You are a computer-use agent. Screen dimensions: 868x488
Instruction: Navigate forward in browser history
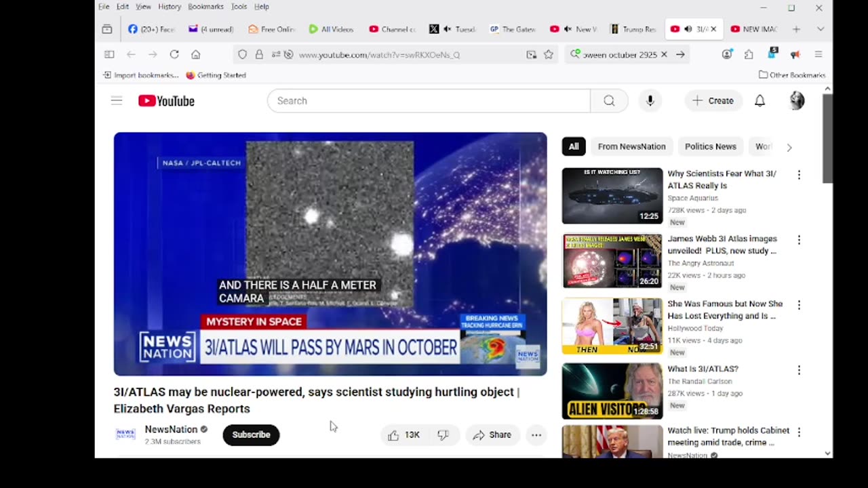pos(153,54)
